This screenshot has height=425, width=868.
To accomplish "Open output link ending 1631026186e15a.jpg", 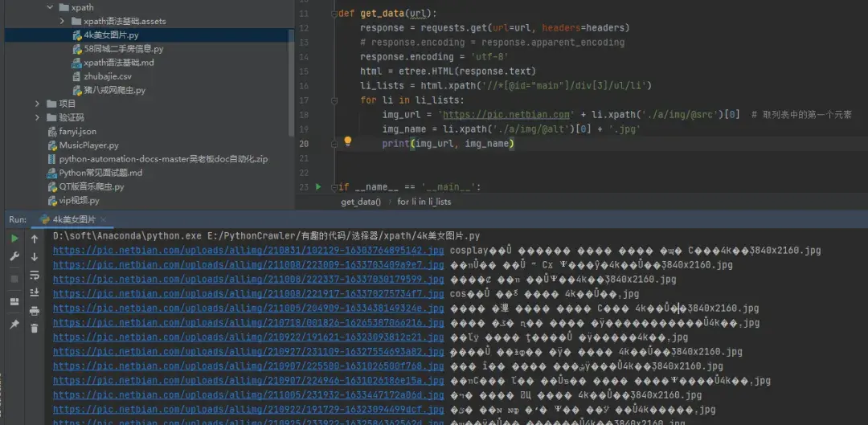I will (x=248, y=380).
